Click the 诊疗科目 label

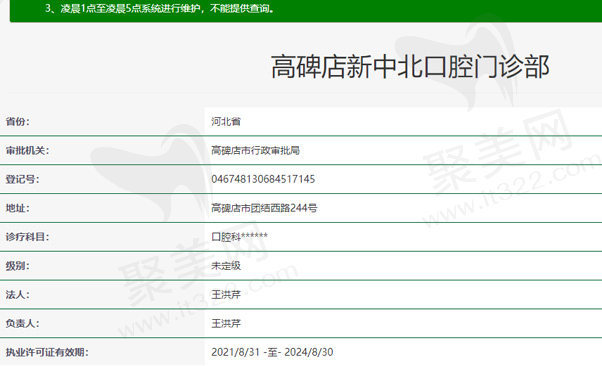pyautogui.click(x=27, y=237)
